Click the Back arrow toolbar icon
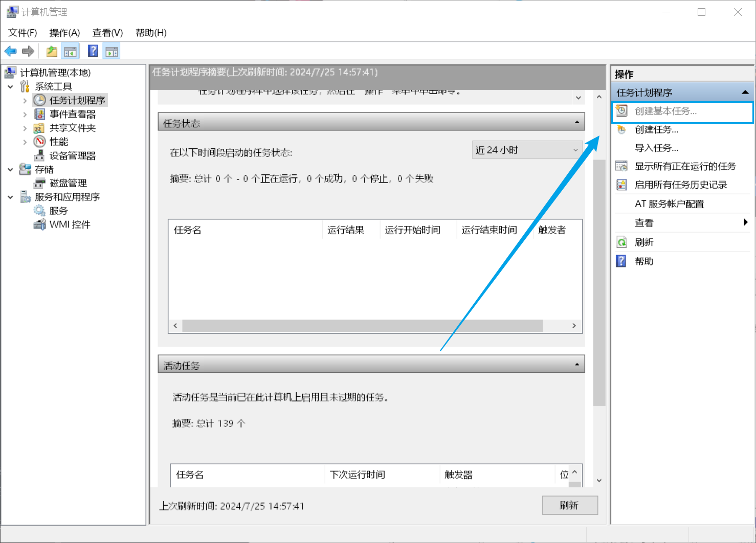The image size is (756, 543). tap(10, 51)
